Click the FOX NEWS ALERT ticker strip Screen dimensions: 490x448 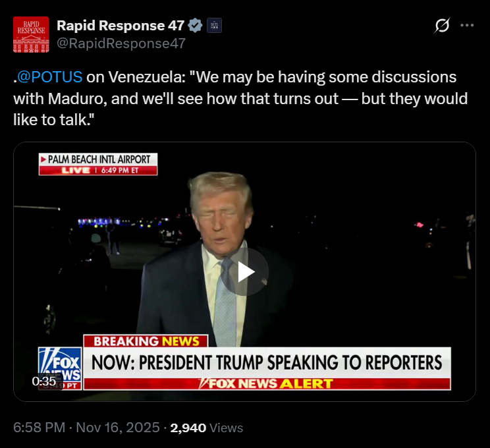(x=267, y=383)
